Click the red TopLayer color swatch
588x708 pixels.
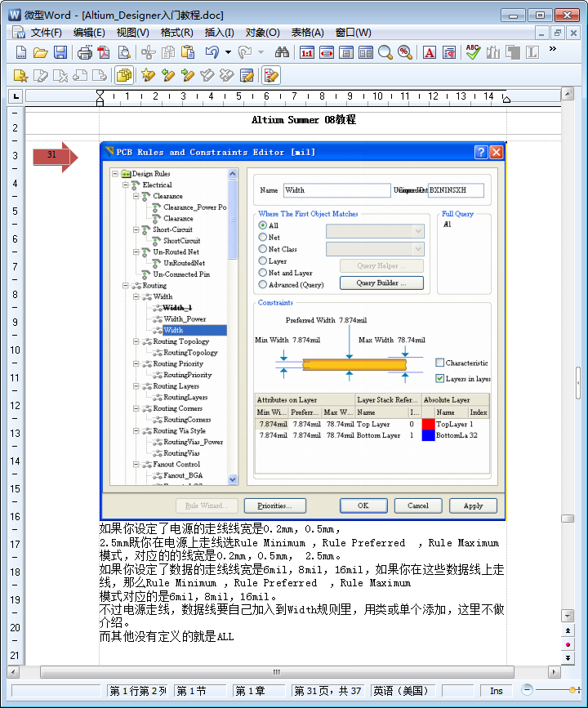(x=428, y=425)
